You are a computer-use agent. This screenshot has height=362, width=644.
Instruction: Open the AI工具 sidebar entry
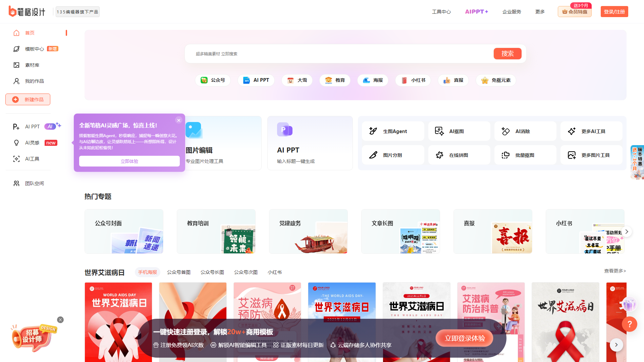(33, 159)
